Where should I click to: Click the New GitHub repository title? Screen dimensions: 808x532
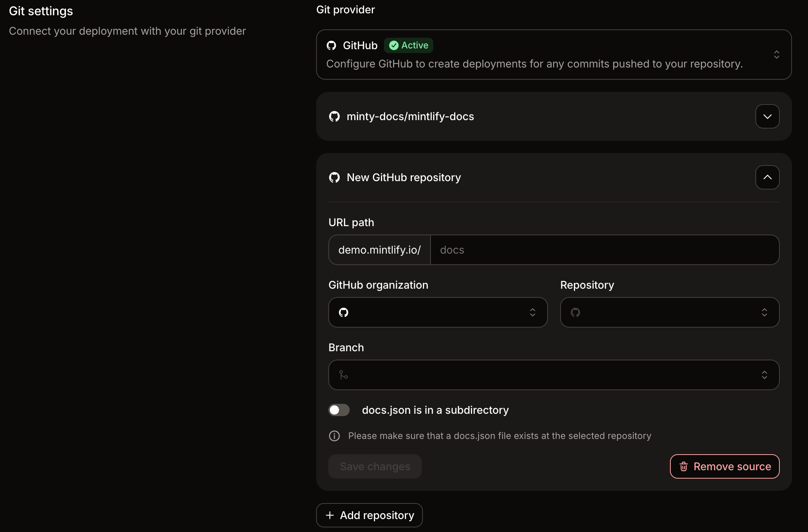coord(404,177)
